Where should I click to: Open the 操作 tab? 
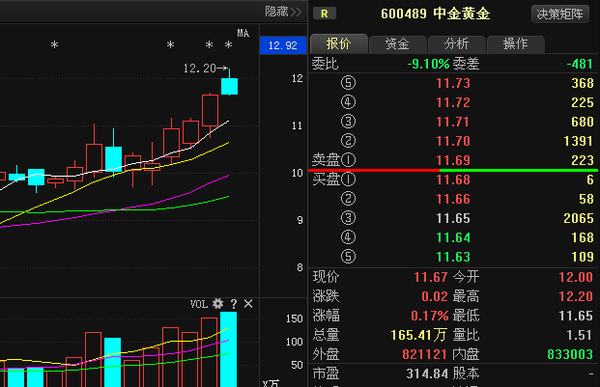click(x=515, y=44)
